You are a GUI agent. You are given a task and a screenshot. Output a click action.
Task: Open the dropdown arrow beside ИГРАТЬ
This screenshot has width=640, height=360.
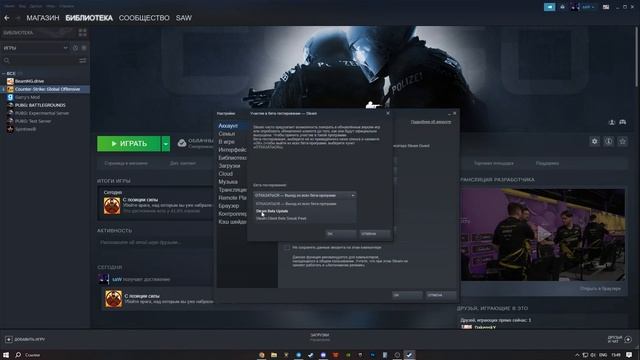pos(166,144)
